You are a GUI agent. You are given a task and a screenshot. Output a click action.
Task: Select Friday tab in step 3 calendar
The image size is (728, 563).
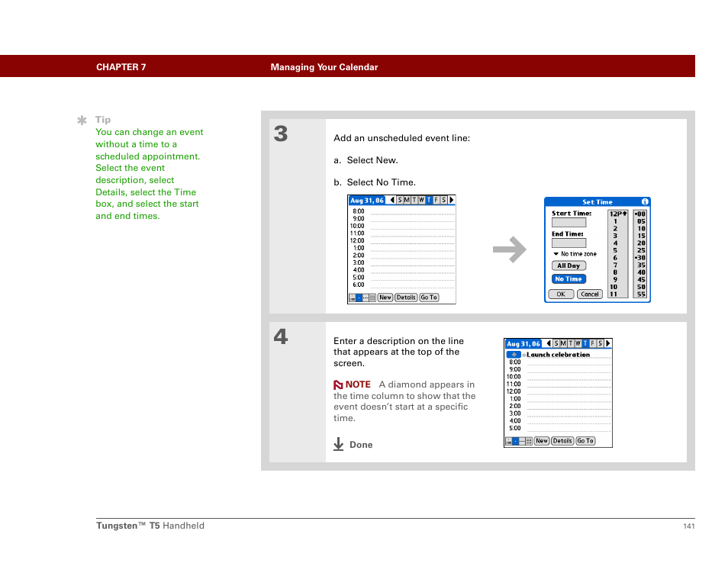(436, 200)
